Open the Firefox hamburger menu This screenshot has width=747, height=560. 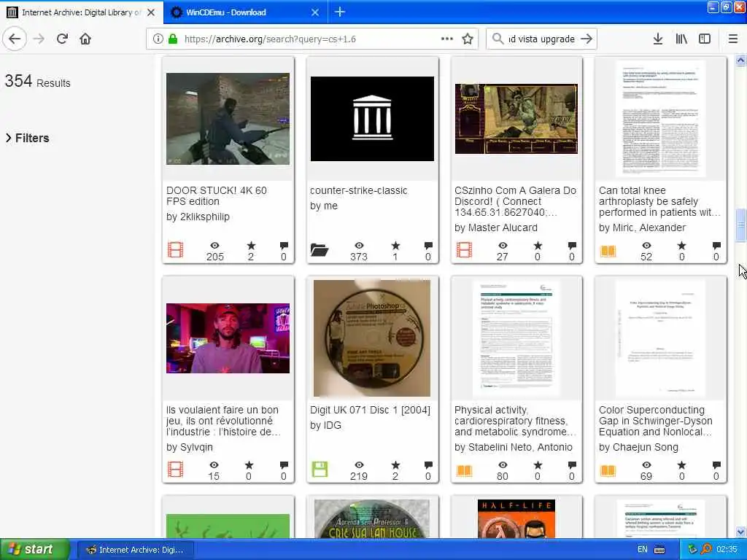click(x=733, y=39)
